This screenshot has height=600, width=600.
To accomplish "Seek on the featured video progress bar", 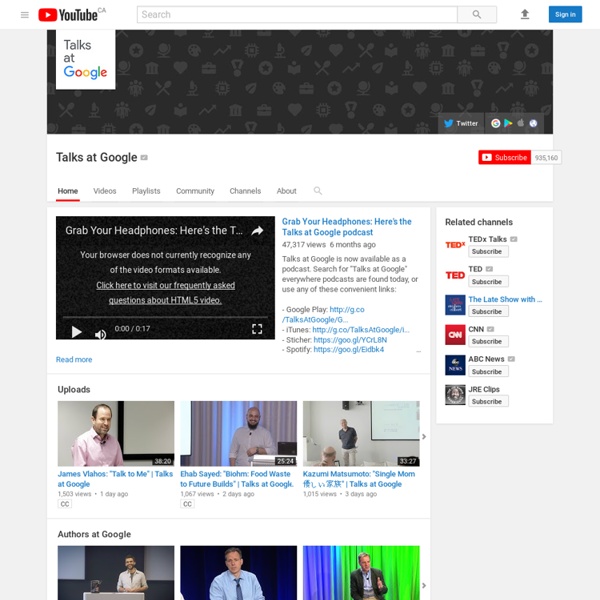I will pos(165,317).
